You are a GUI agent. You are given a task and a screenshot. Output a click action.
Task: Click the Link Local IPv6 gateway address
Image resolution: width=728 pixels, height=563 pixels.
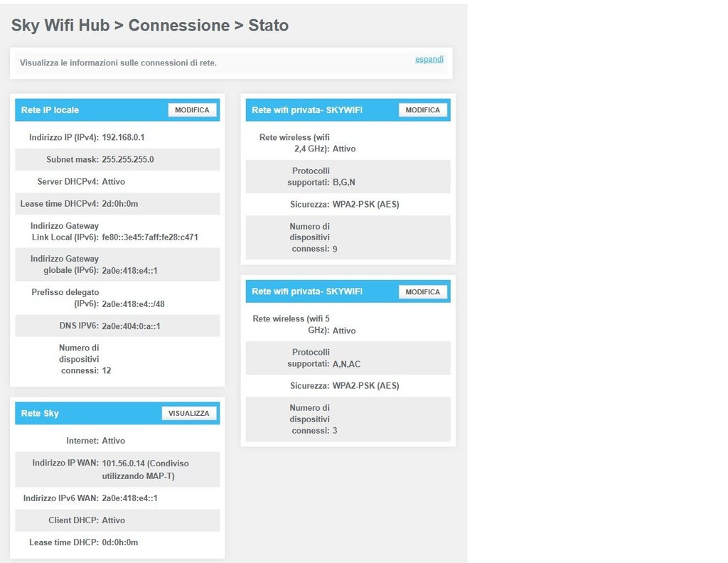pos(155,237)
